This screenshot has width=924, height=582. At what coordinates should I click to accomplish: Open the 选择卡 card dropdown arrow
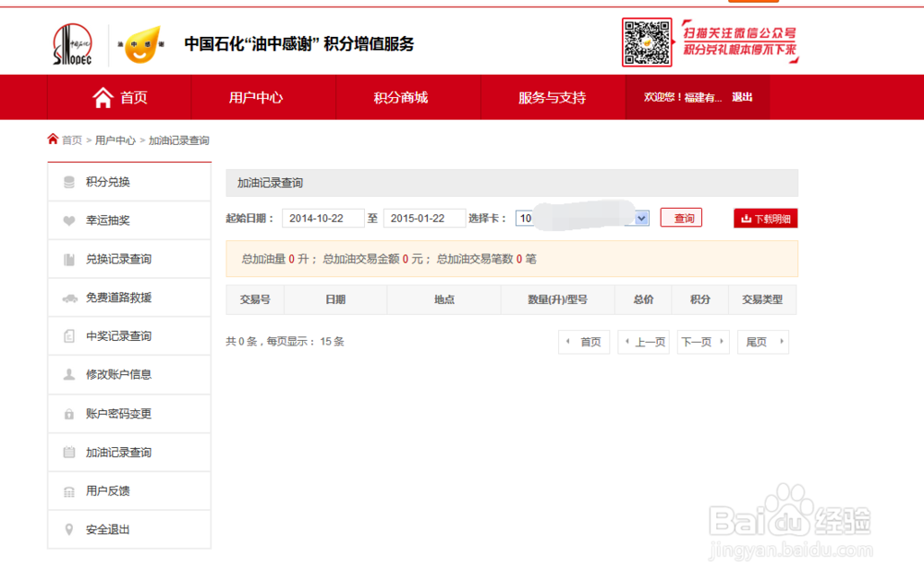[x=642, y=218]
